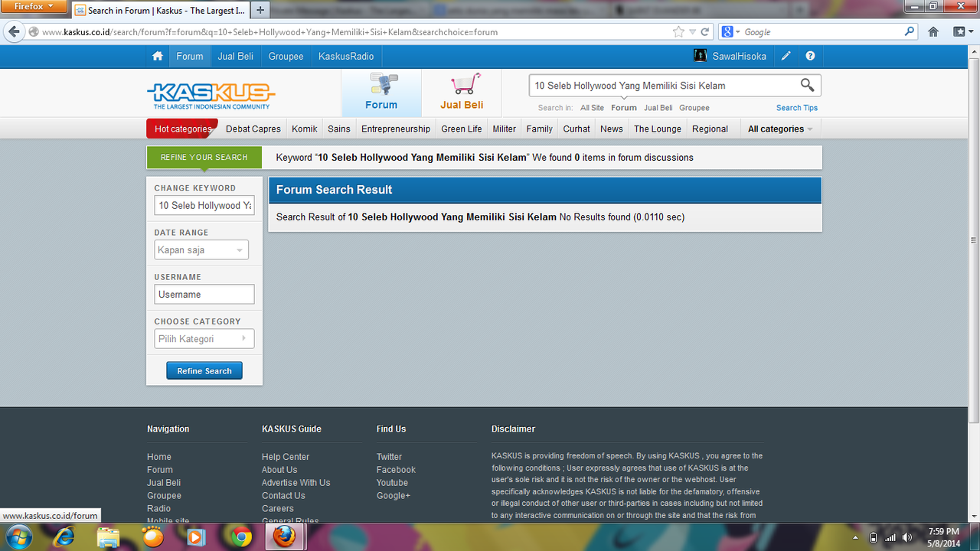
Task: Select the large Jual Beli cart tab
Action: (462, 93)
